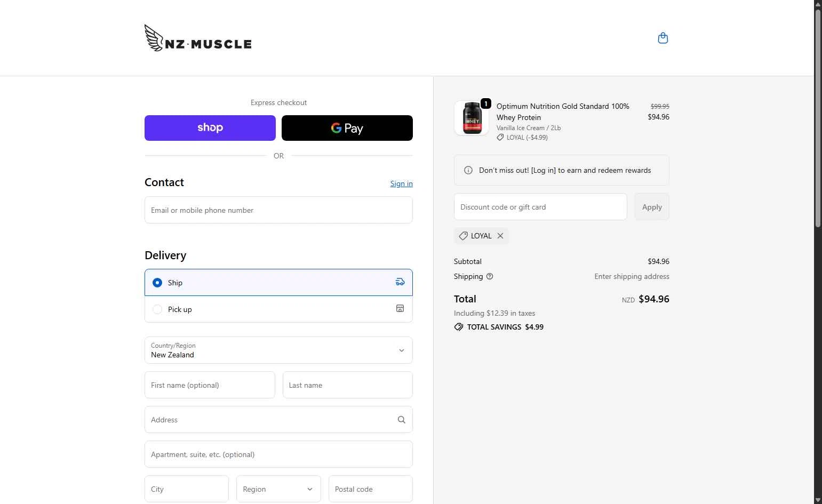Open the shopping bag cart icon
The height and width of the screenshot is (504, 822).
663,38
